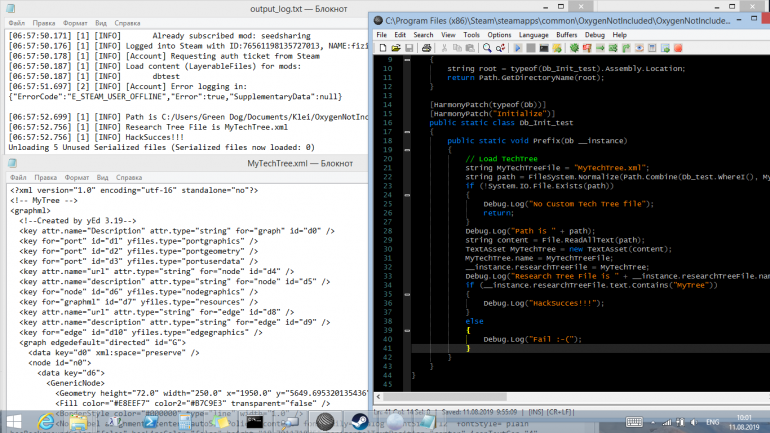Open the Search menu in the code editor

click(423, 35)
